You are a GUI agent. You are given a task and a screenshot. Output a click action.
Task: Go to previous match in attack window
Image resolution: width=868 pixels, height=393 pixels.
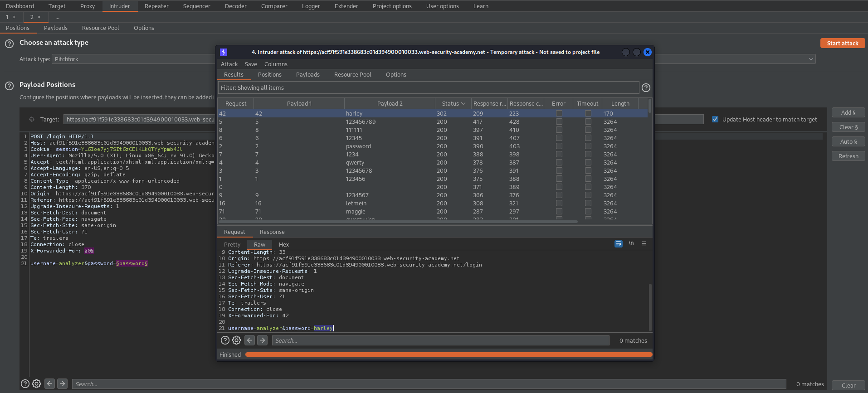pos(249,340)
